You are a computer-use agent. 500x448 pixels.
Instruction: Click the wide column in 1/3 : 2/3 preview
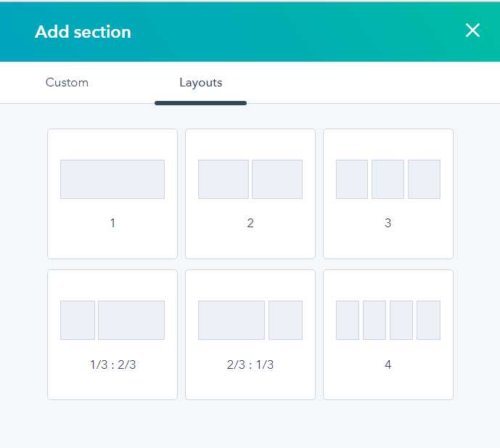[x=131, y=320]
